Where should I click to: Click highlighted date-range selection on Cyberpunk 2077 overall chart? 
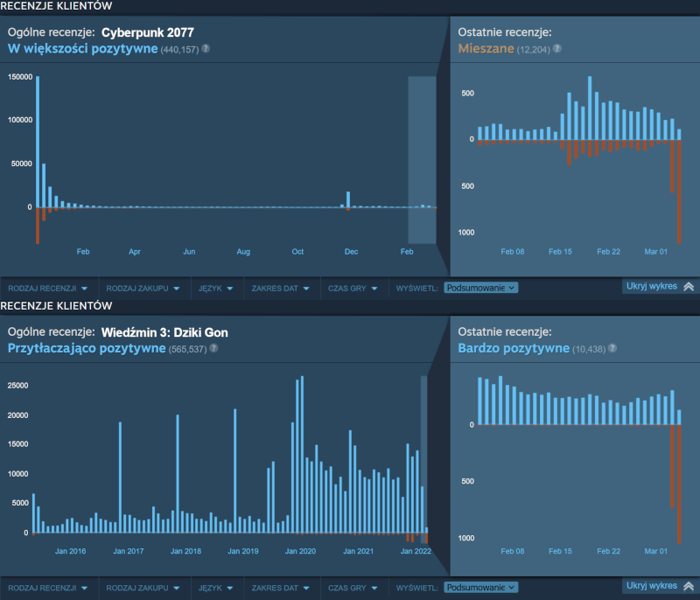(x=422, y=159)
